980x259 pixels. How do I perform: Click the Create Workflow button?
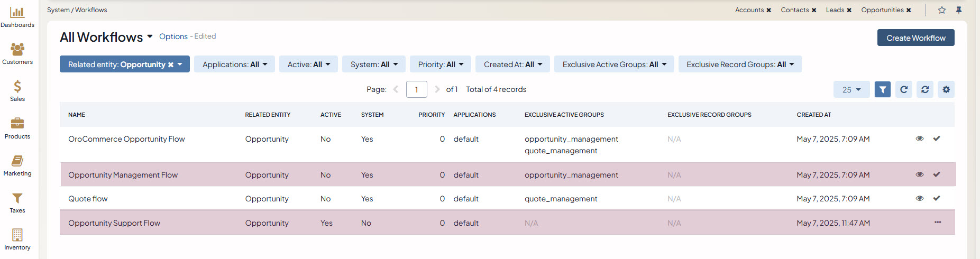point(915,38)
